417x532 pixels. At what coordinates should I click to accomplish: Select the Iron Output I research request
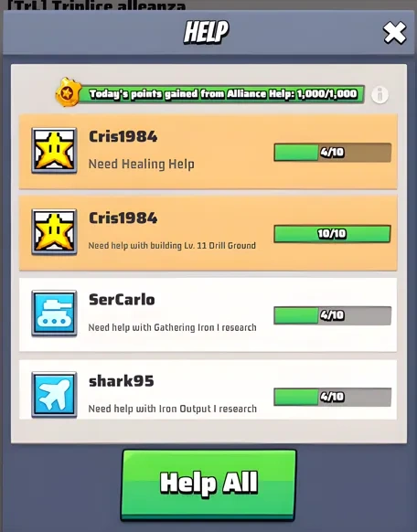pyautogui.click(x=172, y=409)
